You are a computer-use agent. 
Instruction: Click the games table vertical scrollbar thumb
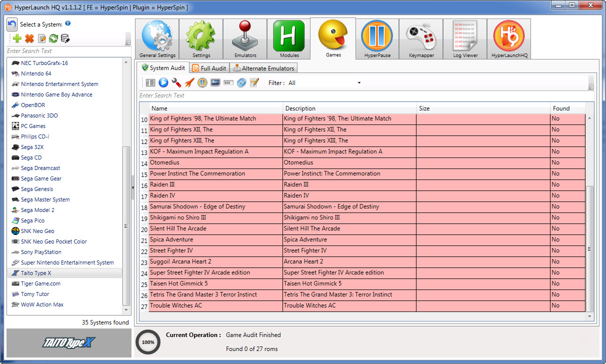(x=589, y=248)
